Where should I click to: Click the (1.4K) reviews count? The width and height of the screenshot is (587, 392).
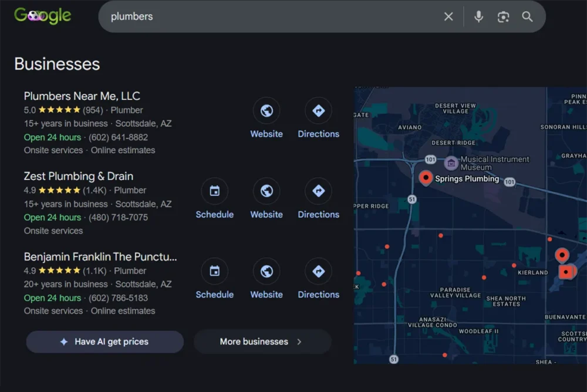(x=95, y=190)
